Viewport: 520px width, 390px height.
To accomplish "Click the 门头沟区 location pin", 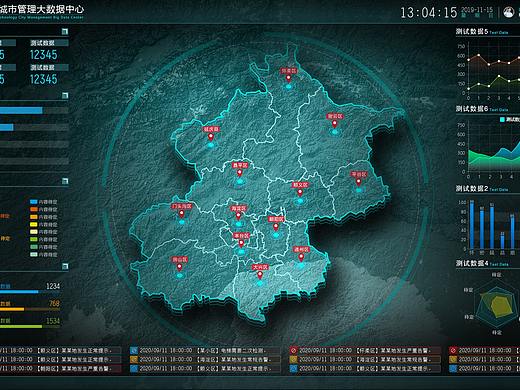I will [182, 214].
